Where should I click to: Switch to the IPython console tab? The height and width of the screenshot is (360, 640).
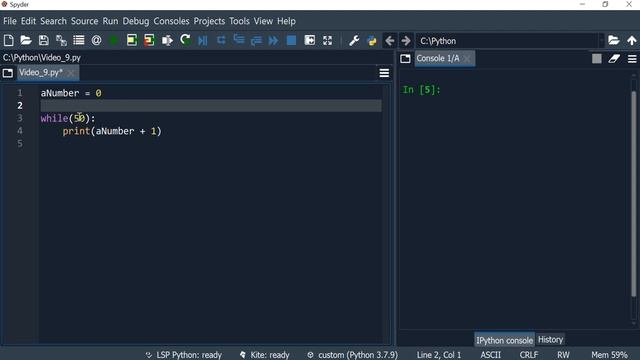[x=504, y=340]
